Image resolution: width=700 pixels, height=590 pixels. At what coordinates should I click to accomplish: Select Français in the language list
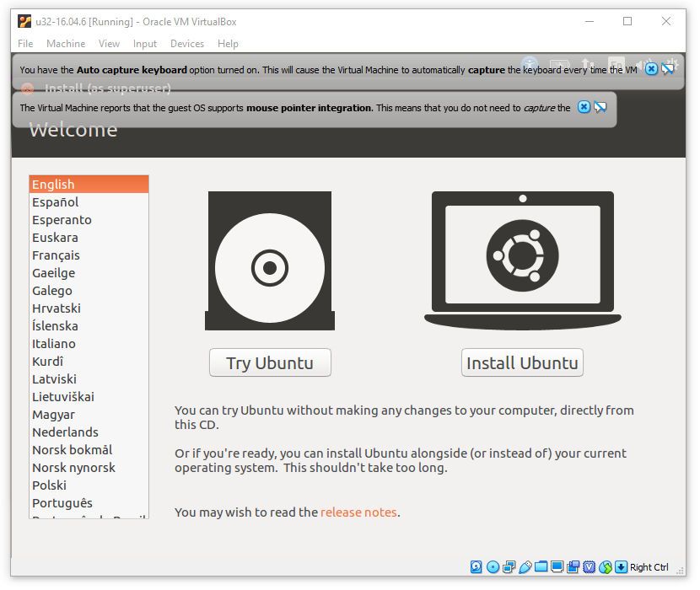[x=56, y=255]
